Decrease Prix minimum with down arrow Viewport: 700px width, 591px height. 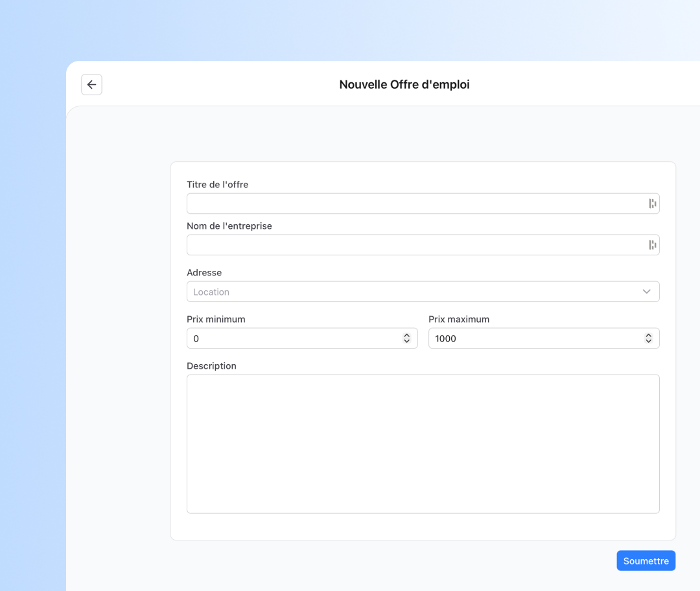[x=406, y=342]
